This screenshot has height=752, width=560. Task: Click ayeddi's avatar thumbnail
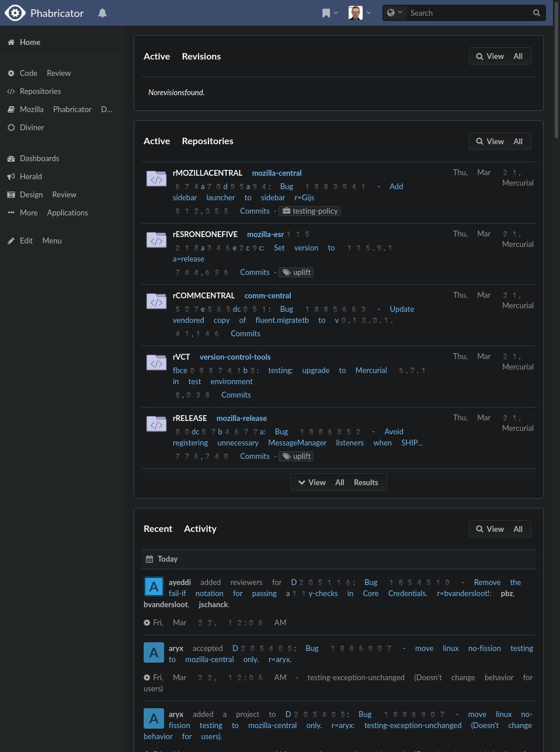click(154, 587)
